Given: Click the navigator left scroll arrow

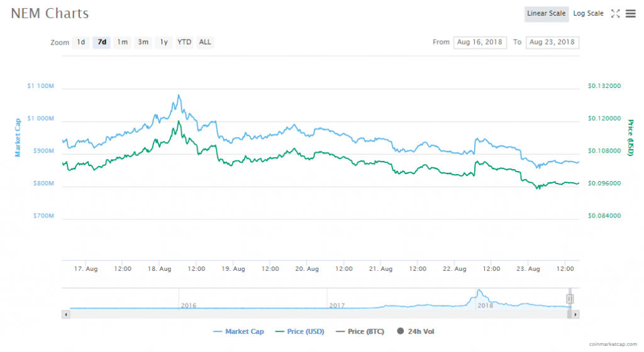Looking at the screenshot, I should pos(65,315).
